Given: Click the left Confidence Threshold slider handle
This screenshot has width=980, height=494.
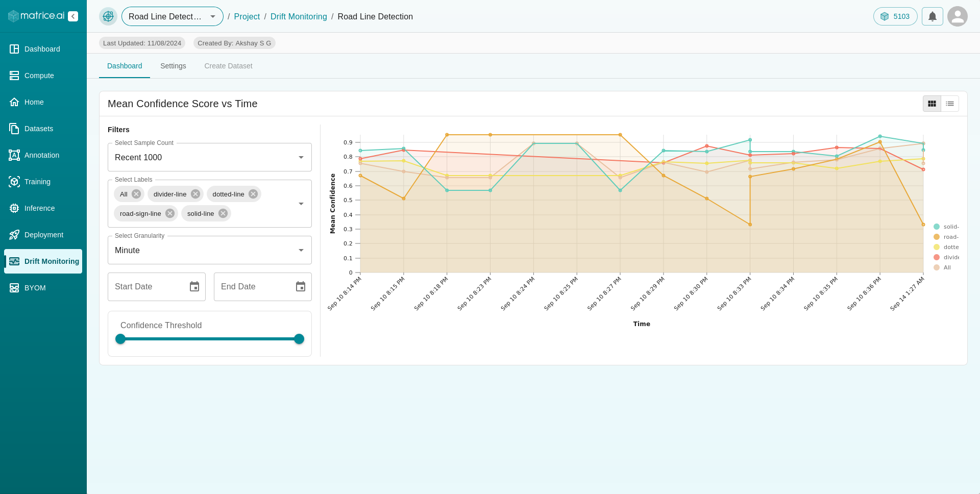Looking at the screenshot, I should tap(120, 339).
